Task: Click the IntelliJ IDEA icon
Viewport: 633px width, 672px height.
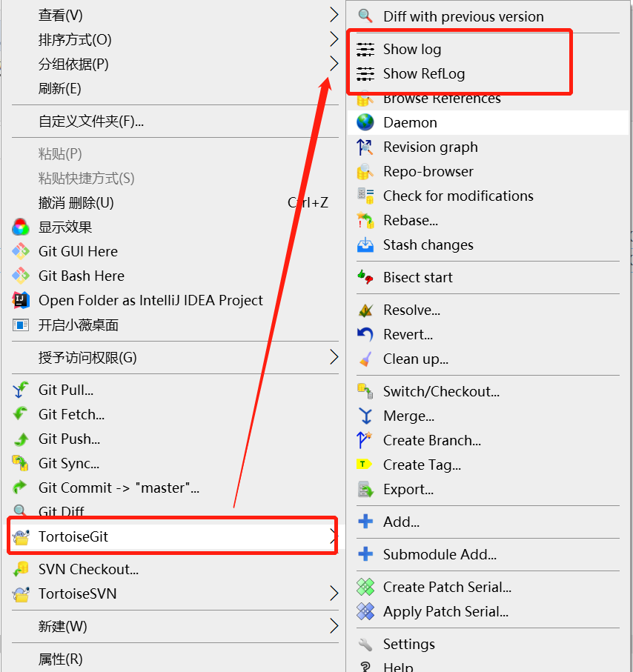Action: click(x=21, y=300)
